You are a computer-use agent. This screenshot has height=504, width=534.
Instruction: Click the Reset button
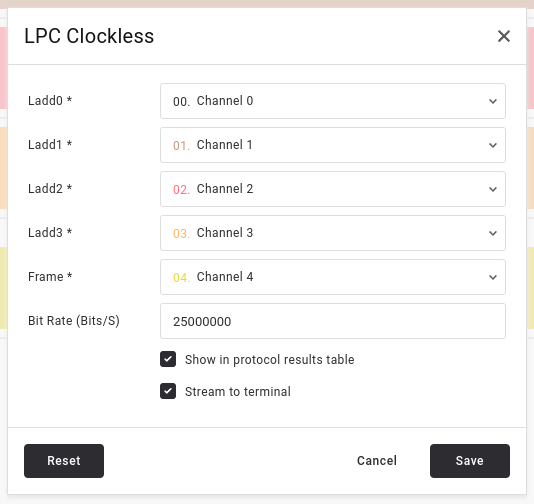click(64, 461)
